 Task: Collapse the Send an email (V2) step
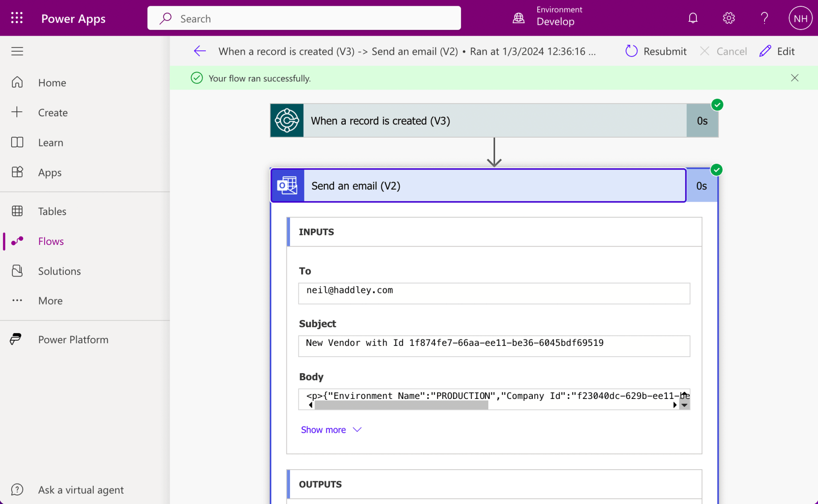tap(478, 186)
